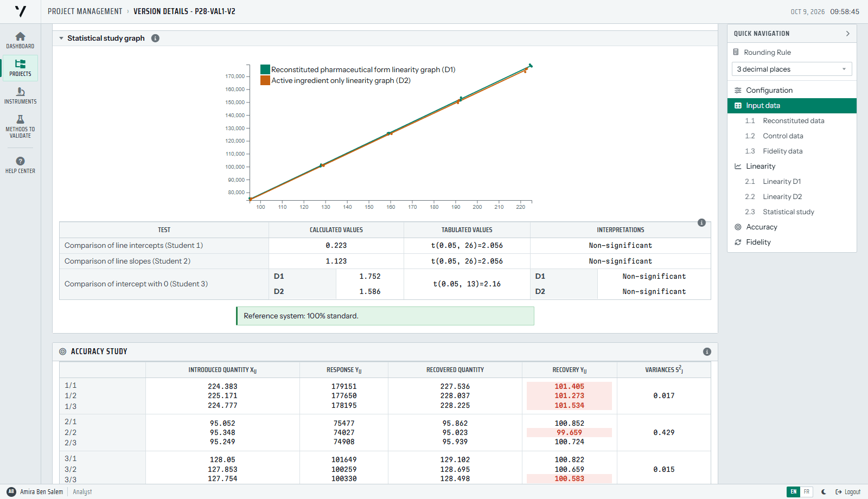Click info icon above Interpretations column
Image resolution: width=868 pixels, height=499 pixels.
point(701,222)
